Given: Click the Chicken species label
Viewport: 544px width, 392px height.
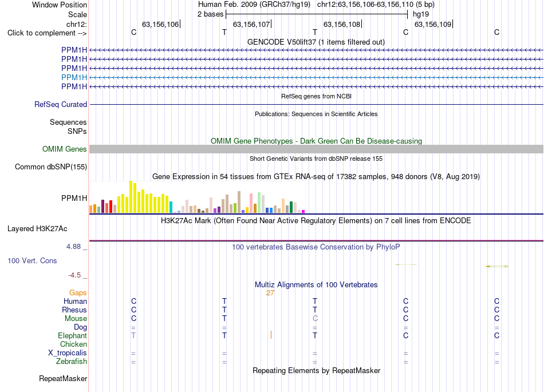Looking at the screenshot, I should pos(73,344).
